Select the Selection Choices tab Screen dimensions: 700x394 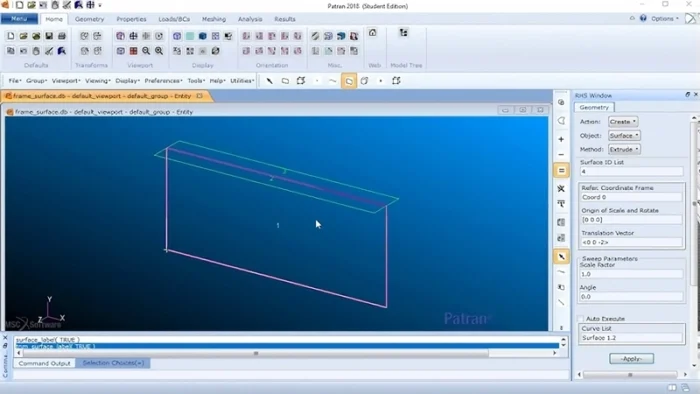(113, 363)
